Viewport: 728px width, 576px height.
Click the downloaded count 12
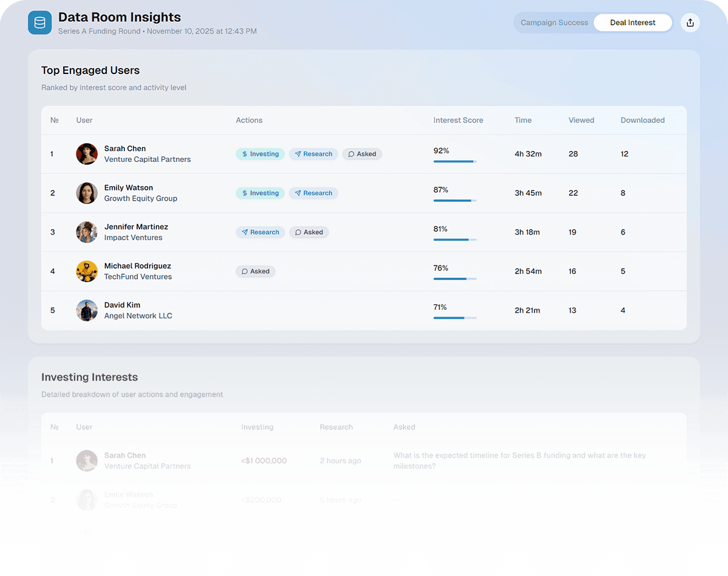625,154
